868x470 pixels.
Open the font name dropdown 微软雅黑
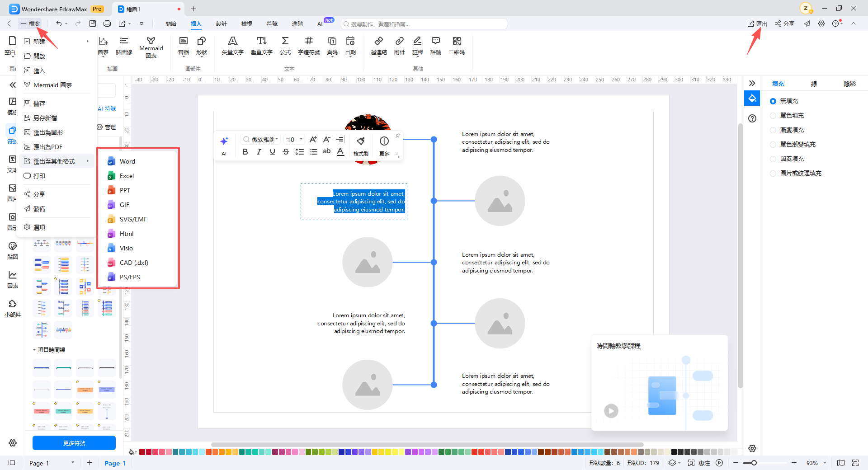pos(260,140)
